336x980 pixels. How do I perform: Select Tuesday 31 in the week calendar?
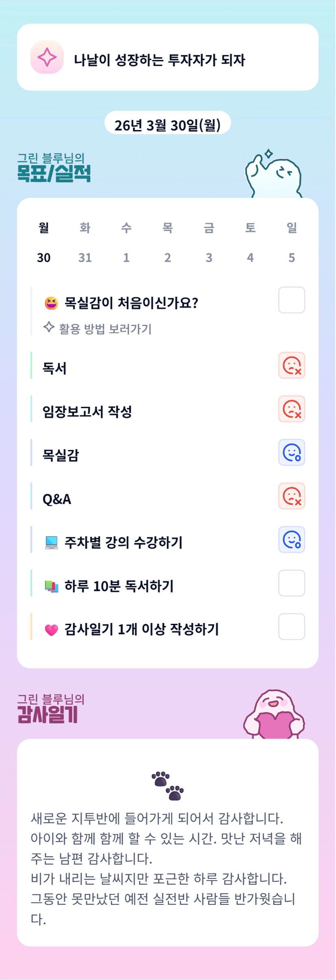(x=85, y=257)
